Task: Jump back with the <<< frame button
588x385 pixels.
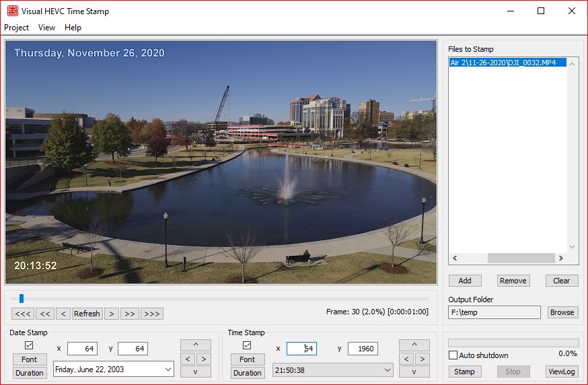Action: (22, 314)
